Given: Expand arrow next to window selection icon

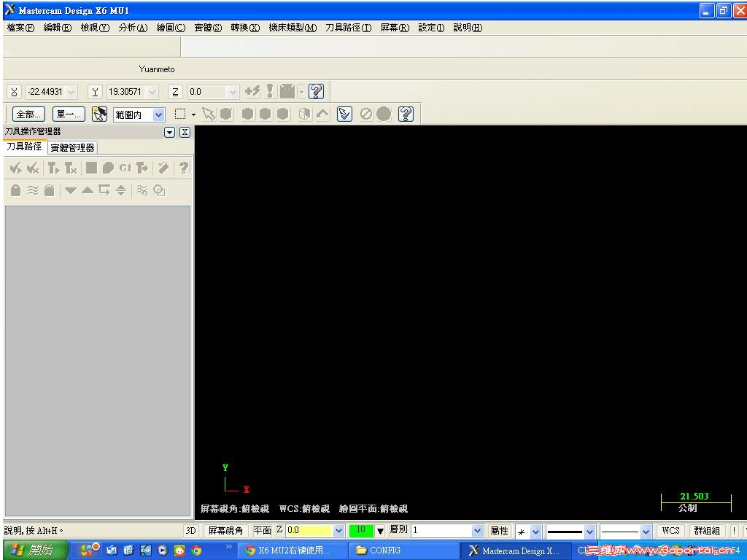Looking at the screenshot, I should (193, 114).
